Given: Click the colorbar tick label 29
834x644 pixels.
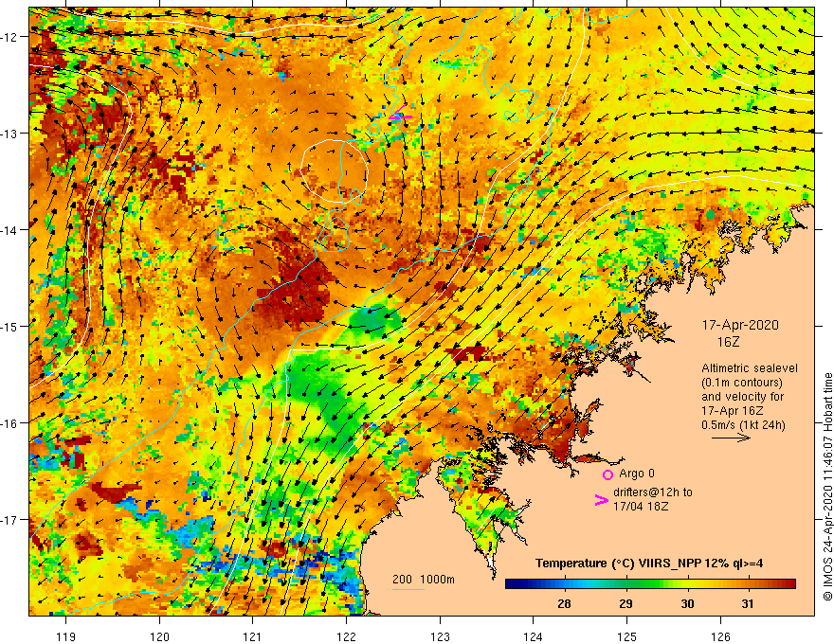Looking at the screenshot, I should tap(626, 603).
